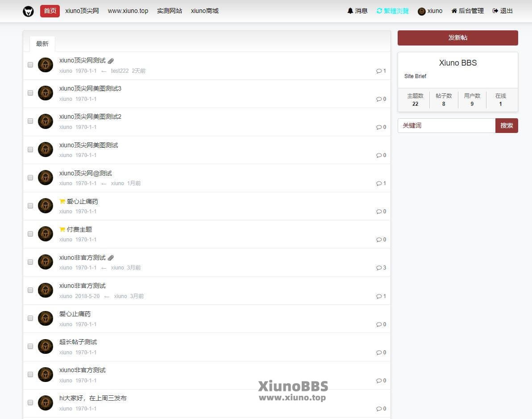Click the Xiuno logo in the navbar
Image resolution: width=532 pixels, height=419 pixels.
point(28,11)
